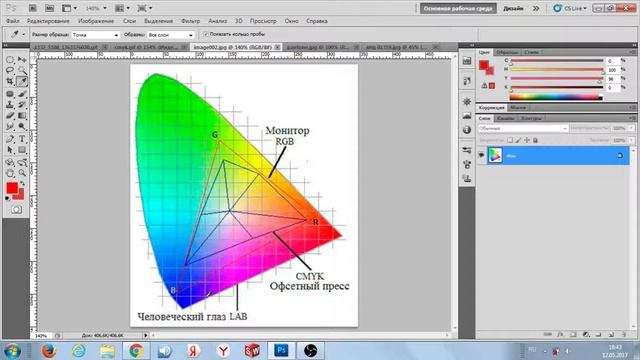Image resolution: width=640 pixels, height=360 pixels.
Task: Click the status bar document info arrow
Action: point(145,336)
